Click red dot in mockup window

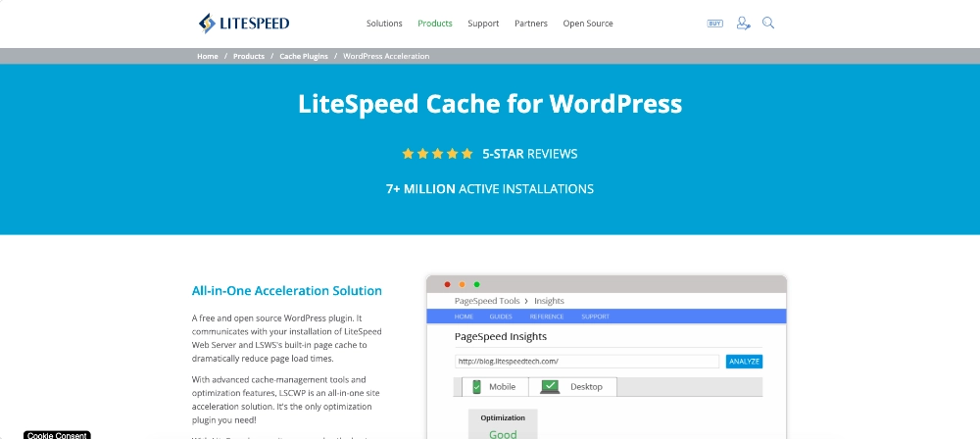[448, 284]
